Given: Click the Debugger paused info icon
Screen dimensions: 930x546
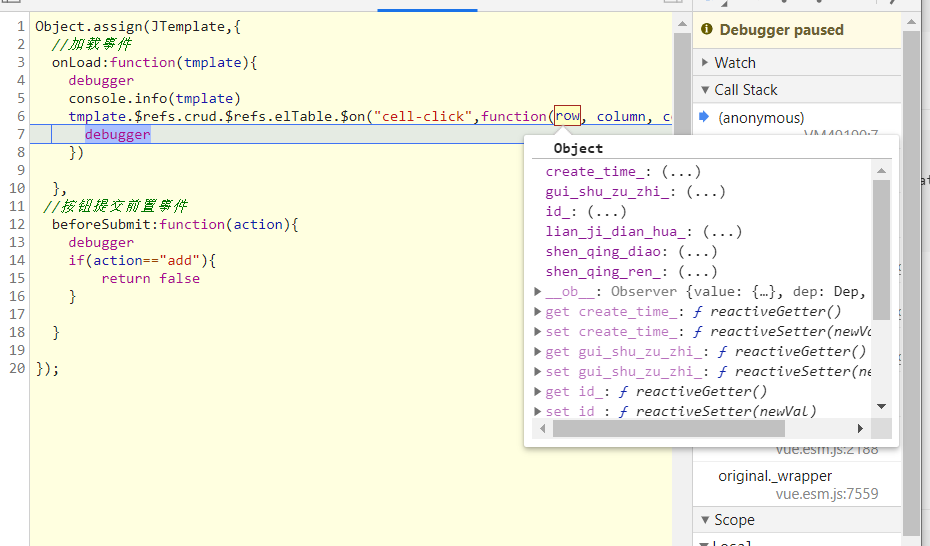Looking at the screenshot, I should point(707,30).
